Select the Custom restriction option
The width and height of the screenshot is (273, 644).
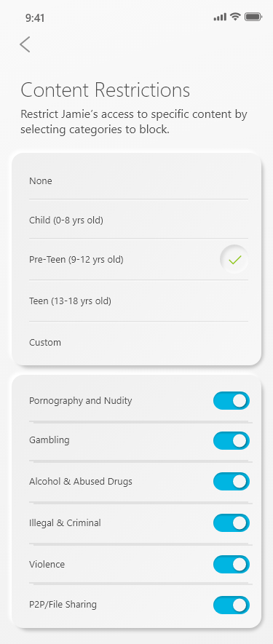coord(138,342)
